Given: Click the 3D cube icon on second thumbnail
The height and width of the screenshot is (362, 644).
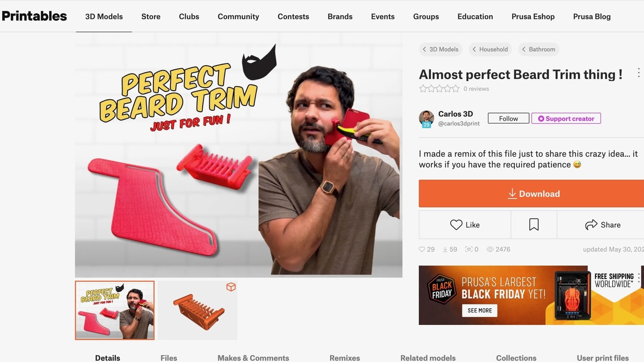Looking at the screenshot, I should 231,287.
